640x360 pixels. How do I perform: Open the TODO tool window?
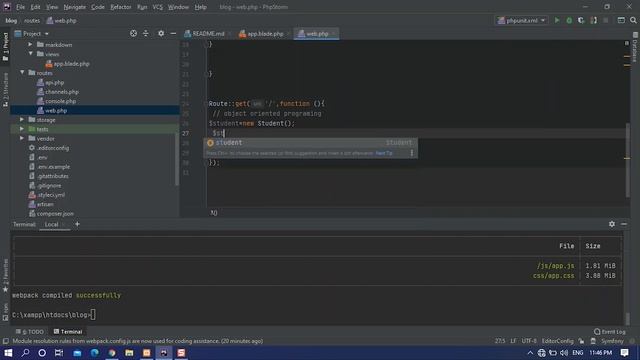(x=30, y=332)
